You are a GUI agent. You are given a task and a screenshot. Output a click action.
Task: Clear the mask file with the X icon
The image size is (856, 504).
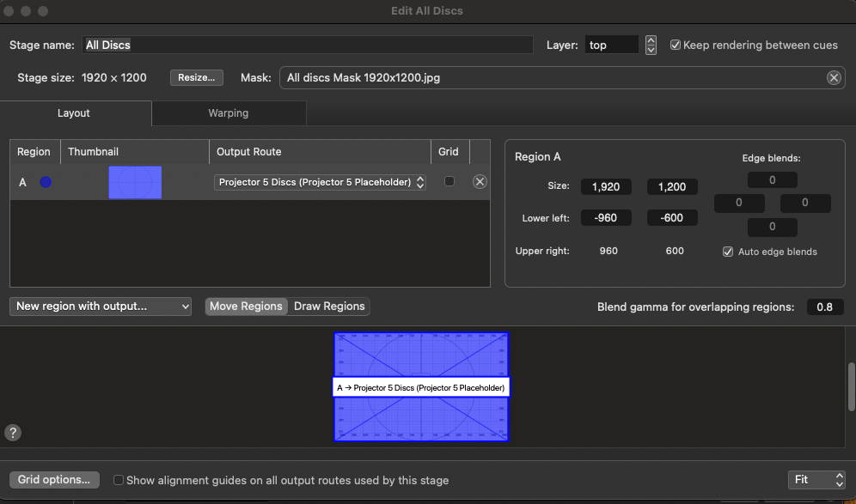(x=834, y=78)
